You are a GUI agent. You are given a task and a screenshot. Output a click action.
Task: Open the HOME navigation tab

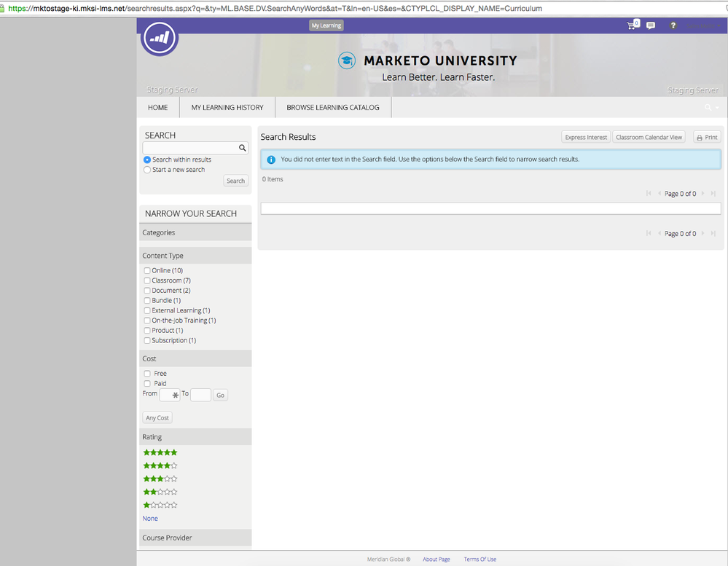pos(158,107)
